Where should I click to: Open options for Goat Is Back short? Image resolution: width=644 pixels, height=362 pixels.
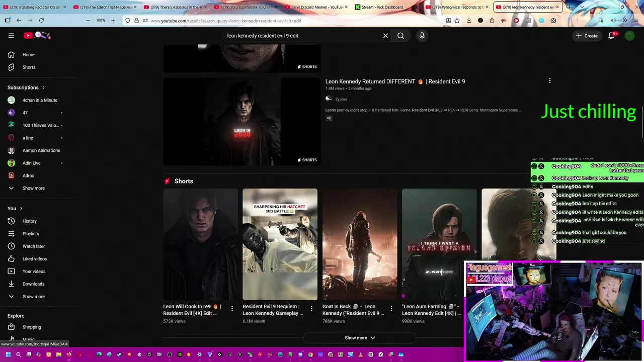click(x=391, y=308)
